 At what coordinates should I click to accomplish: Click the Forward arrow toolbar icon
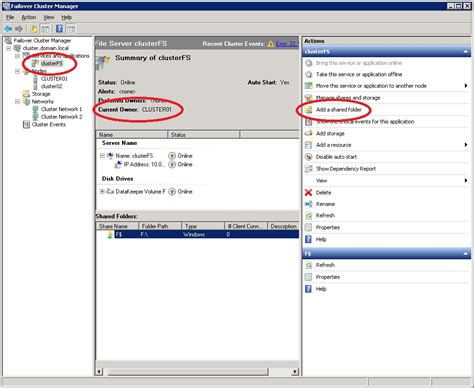19,29
